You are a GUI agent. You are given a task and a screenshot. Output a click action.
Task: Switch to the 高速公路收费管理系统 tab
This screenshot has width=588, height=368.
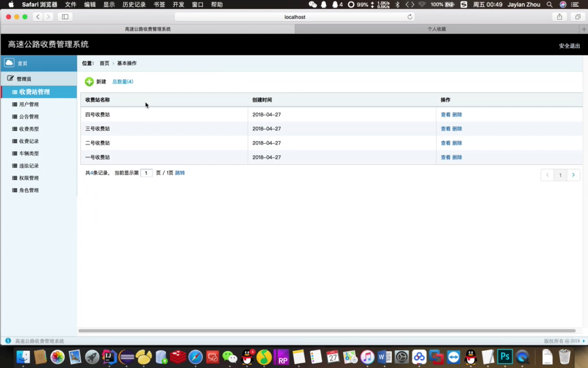148,29
